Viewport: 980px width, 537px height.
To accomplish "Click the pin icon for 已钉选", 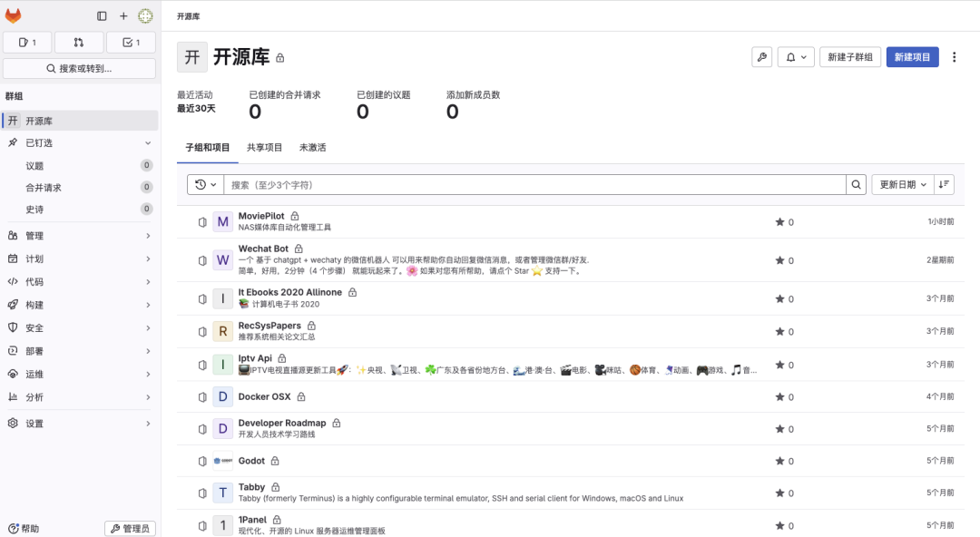I will [x=13, y=142].
